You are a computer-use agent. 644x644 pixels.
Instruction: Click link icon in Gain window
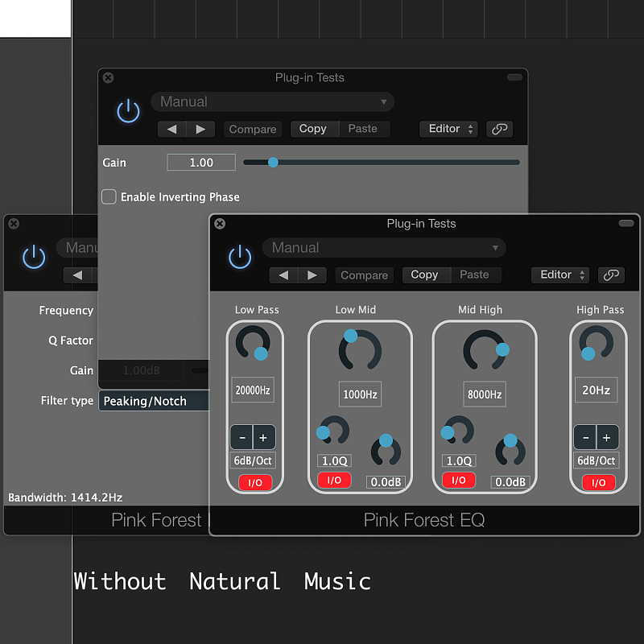point(499,129)
